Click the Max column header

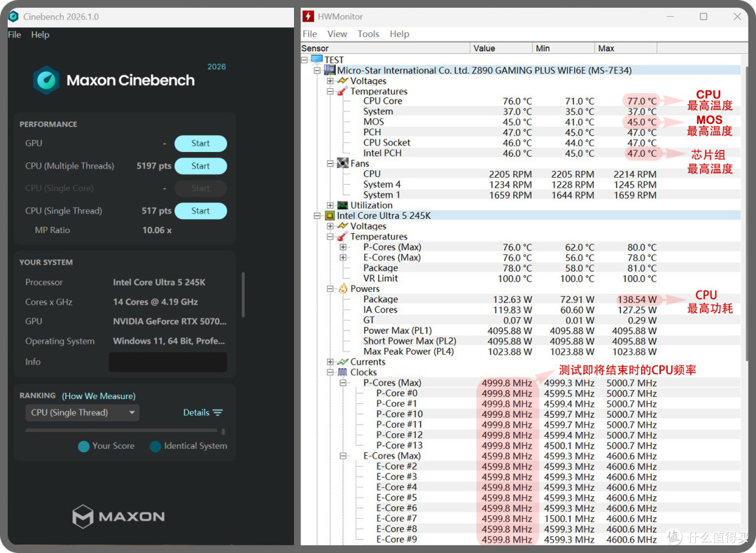tap(626, 48)
